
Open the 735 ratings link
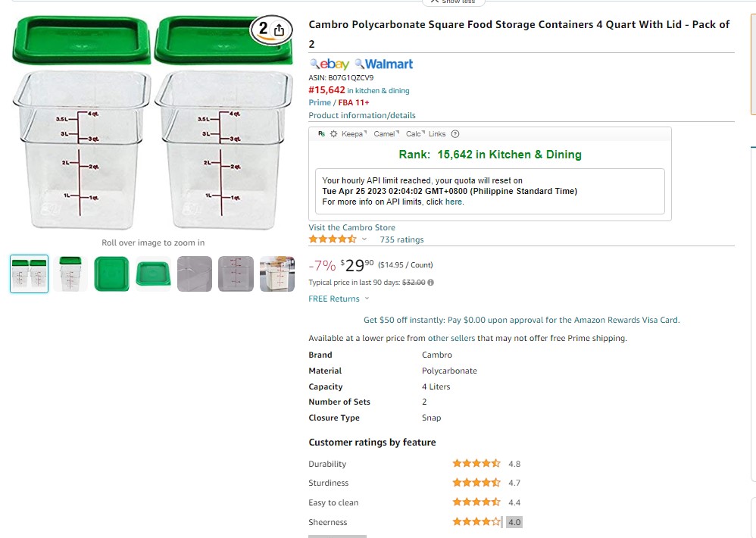(401, 239)
